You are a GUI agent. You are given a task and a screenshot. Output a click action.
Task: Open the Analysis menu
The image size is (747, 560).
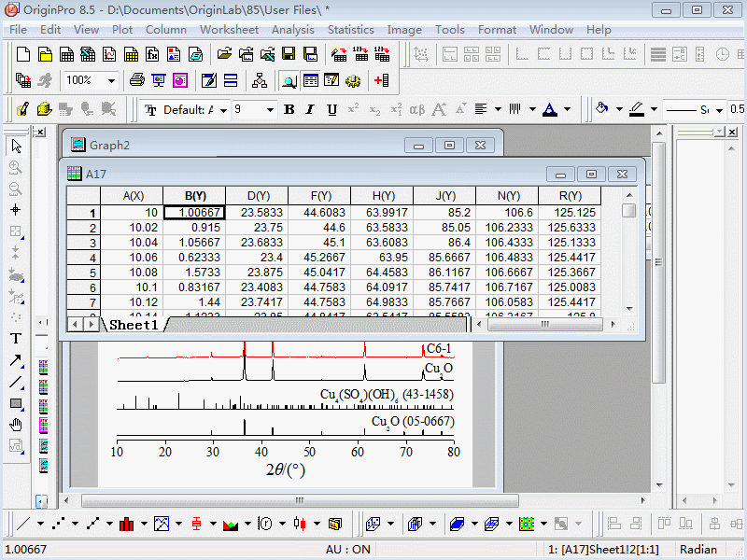(292, 29)
